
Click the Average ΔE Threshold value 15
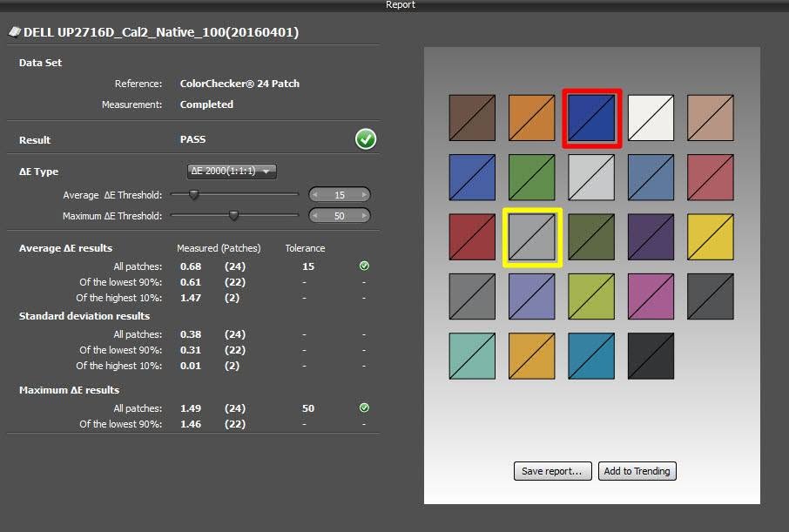[x=340, y=195]
